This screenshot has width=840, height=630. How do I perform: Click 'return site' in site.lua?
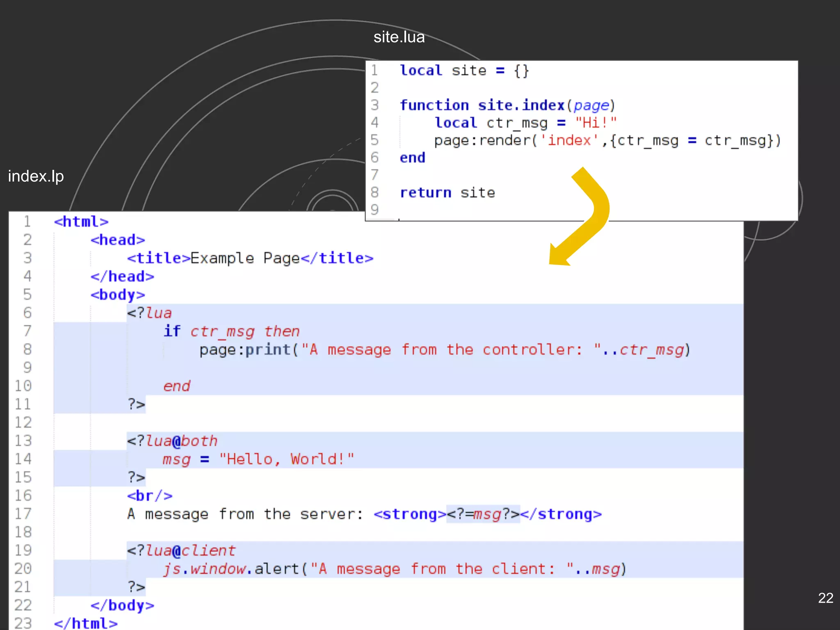pyautogui.click(x=447, y=193)
